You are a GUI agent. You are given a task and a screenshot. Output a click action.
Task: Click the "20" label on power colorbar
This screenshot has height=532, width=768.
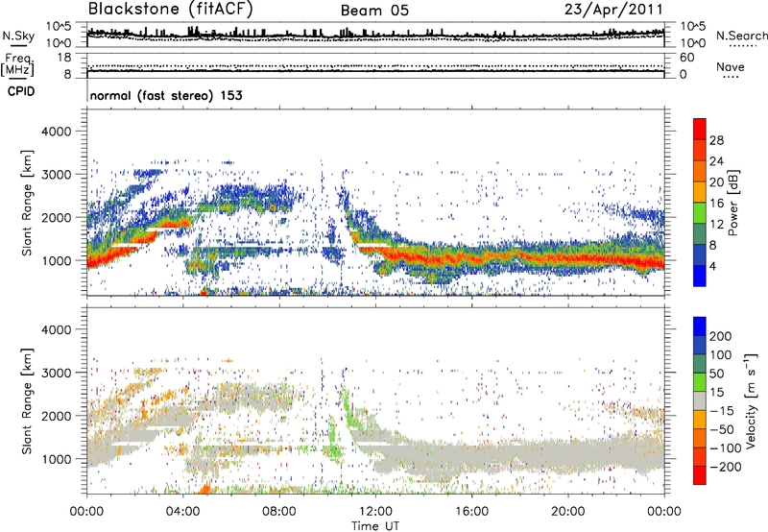(716, 182)
